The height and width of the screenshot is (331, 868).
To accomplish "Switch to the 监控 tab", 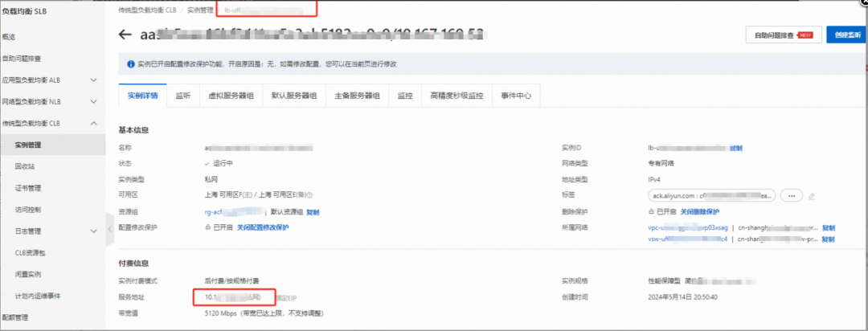I will coord(405,96).
